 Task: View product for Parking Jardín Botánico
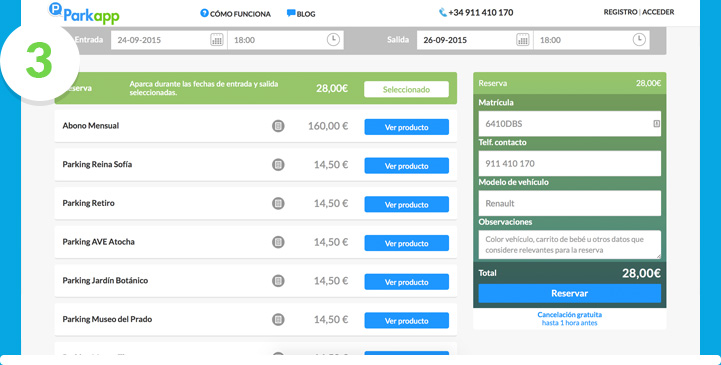(x=406, y=281)
